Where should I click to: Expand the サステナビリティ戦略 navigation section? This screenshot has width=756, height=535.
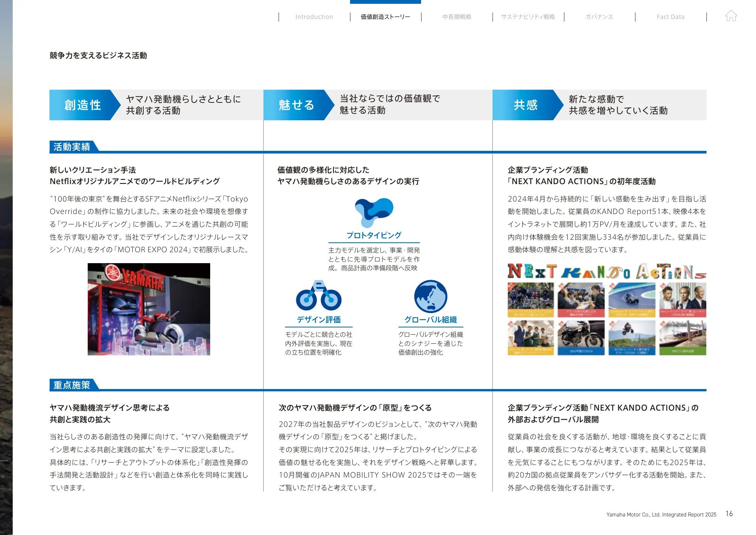point(528,17)
